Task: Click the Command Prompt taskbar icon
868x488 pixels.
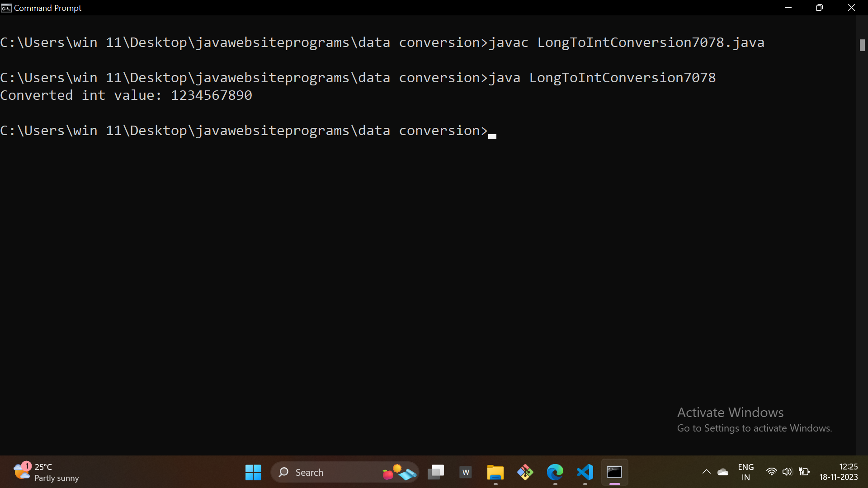Action: pos(614,473)
